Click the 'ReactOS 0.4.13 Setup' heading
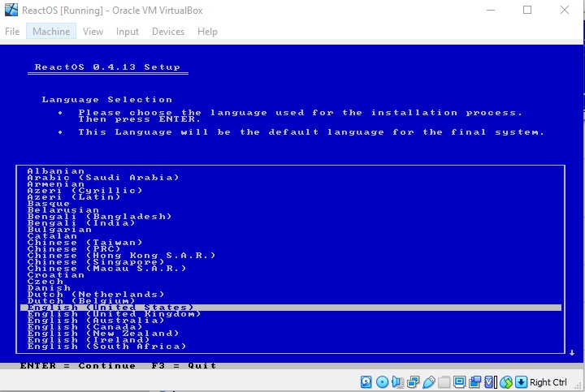 107,67
